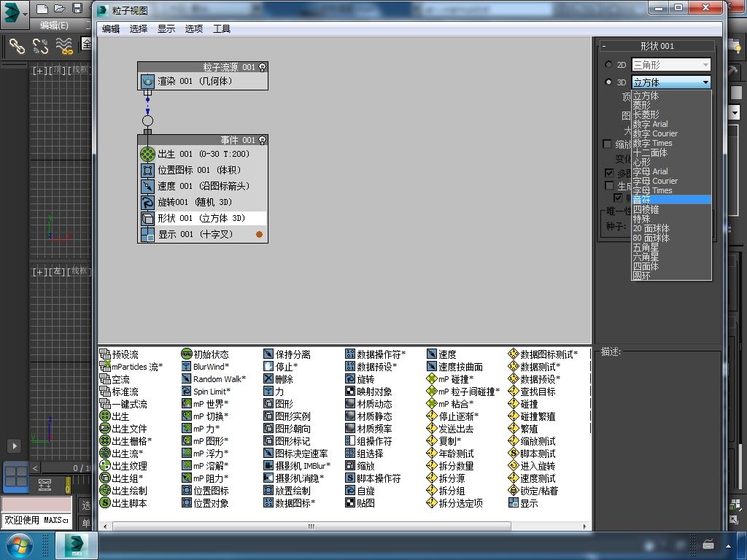Click the 脚本操作符 (Script Operator) depot icon
The height and width of the screenshot is (560, 747).
[x=351, y=478]
